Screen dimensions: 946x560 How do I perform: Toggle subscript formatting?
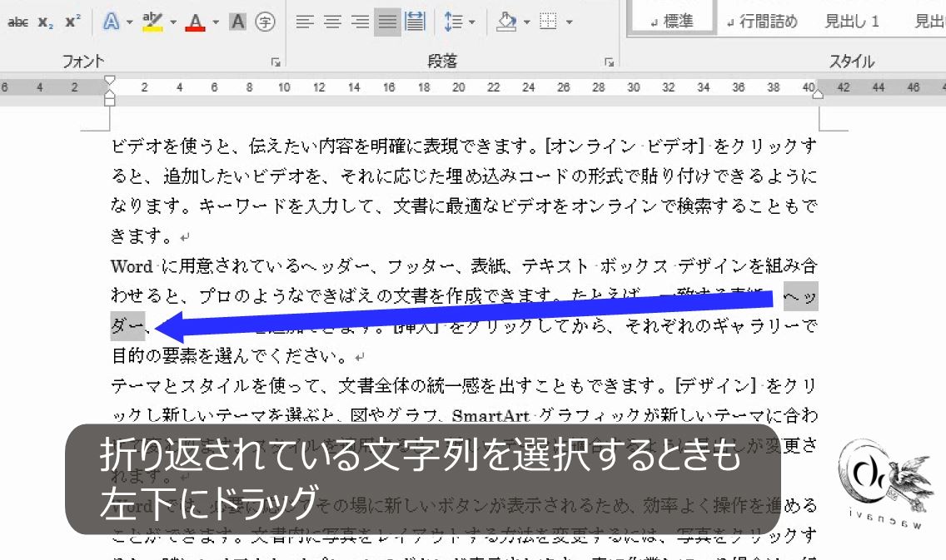pos(45,22)
